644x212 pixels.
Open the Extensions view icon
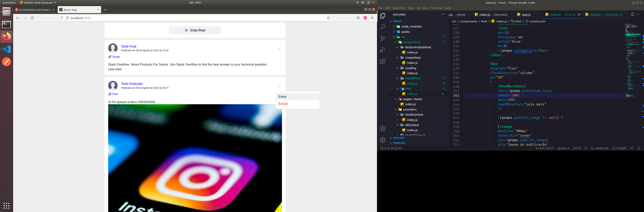382,61
